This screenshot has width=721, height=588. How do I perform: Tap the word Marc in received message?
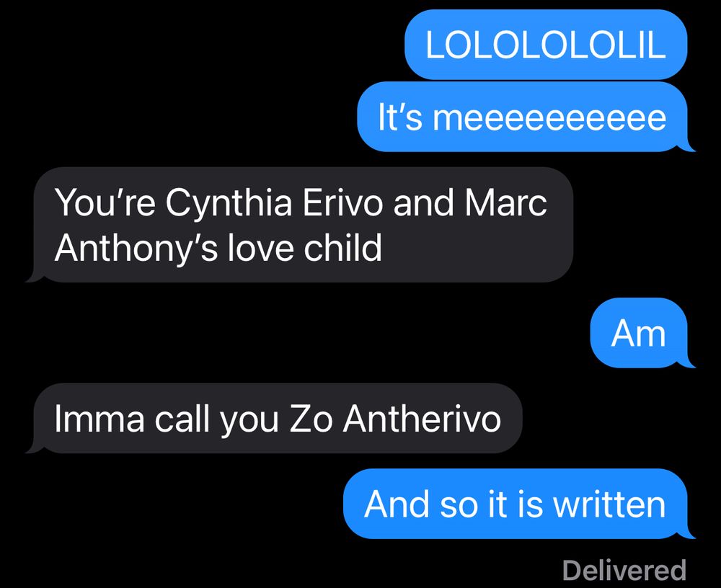(506, 202)
